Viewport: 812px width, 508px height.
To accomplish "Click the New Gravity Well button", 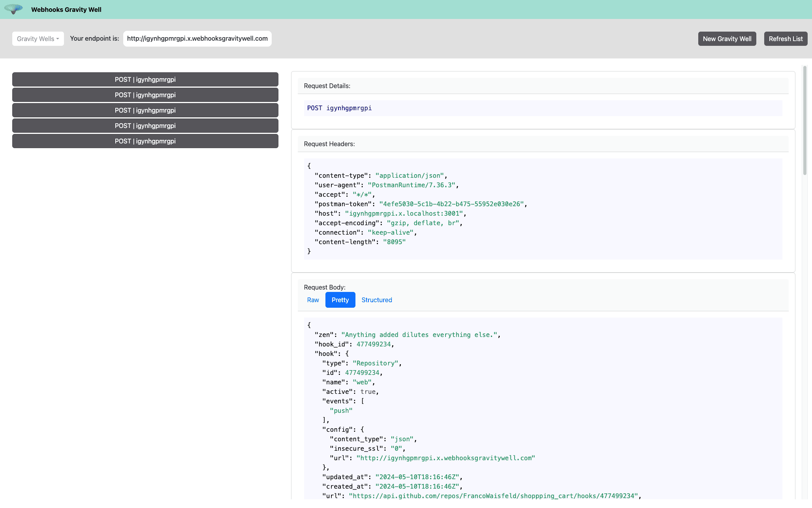I will (x=727, y=38).
